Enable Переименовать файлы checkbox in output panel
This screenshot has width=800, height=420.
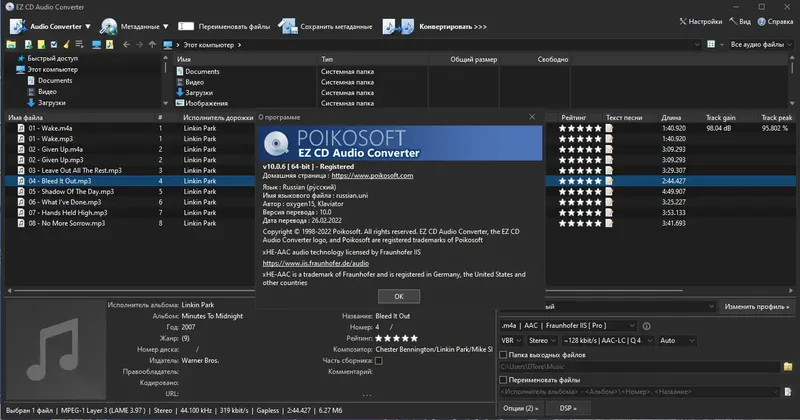(503, 380)
